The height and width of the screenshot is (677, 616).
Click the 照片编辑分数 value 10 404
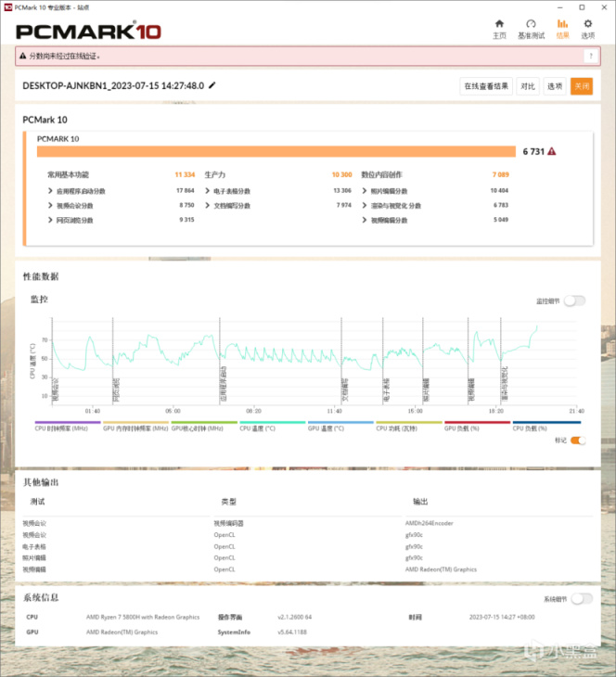[x=499, y=191]
